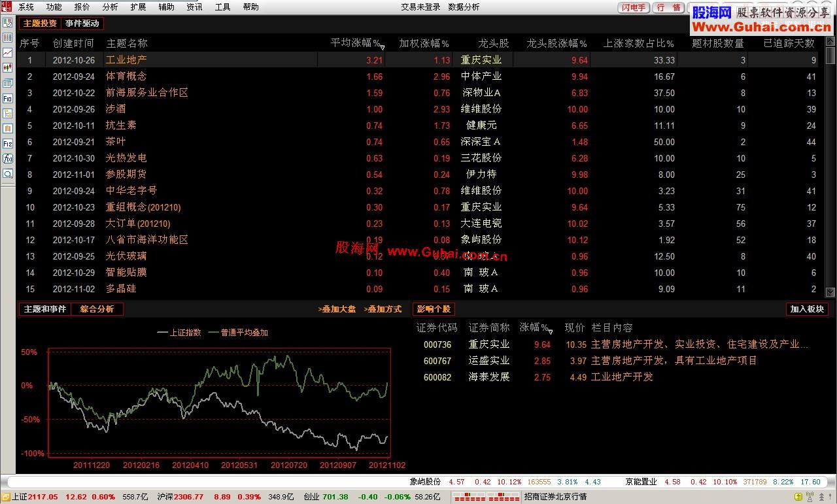This screenshot has height=504, width=837.
Task: Open the 资讯 menu
Action: (194, 7)
